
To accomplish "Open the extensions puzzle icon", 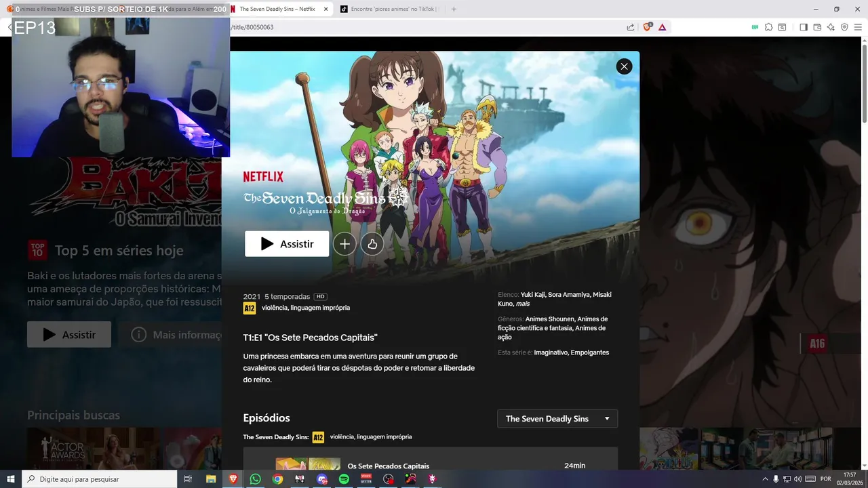I will point(768,27).
